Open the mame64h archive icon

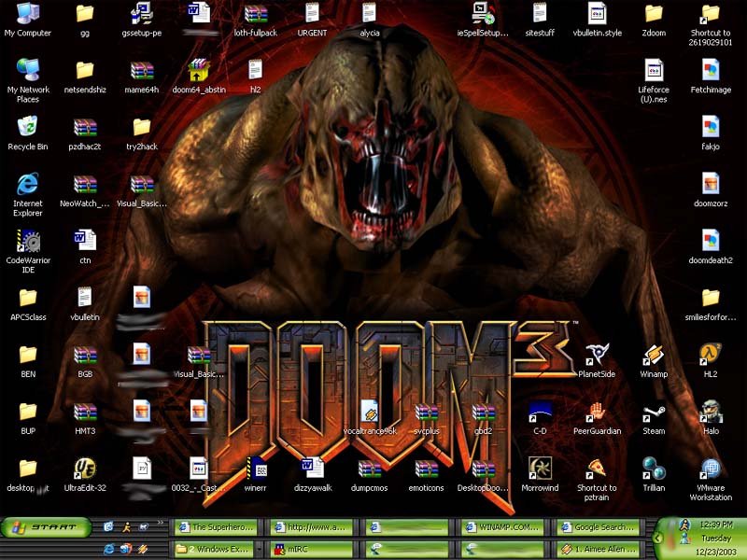coord(142,77)
